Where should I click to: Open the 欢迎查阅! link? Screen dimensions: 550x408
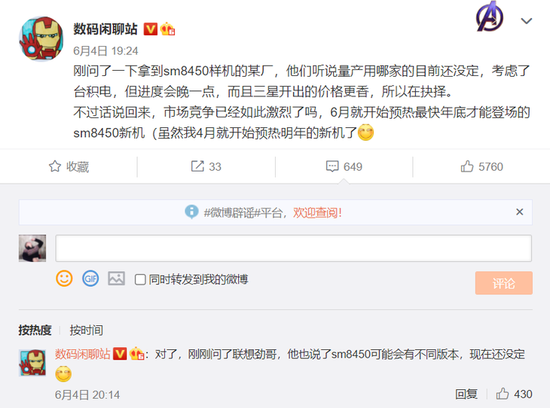317,213
